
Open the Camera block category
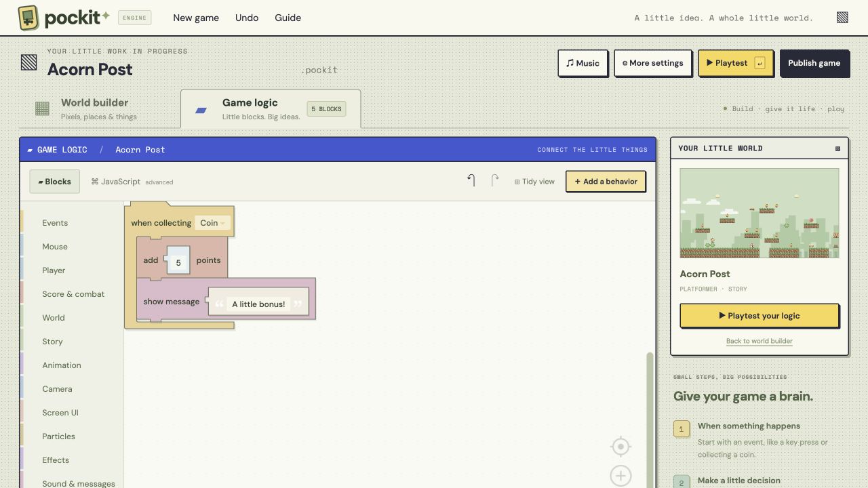pyautogui.click(x=57, y=389)
